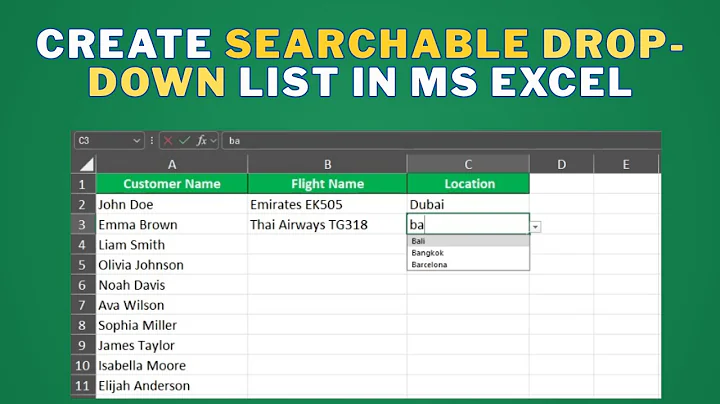The image size is (720, 404).
Task: Select row 11 header
Action: 83,386
